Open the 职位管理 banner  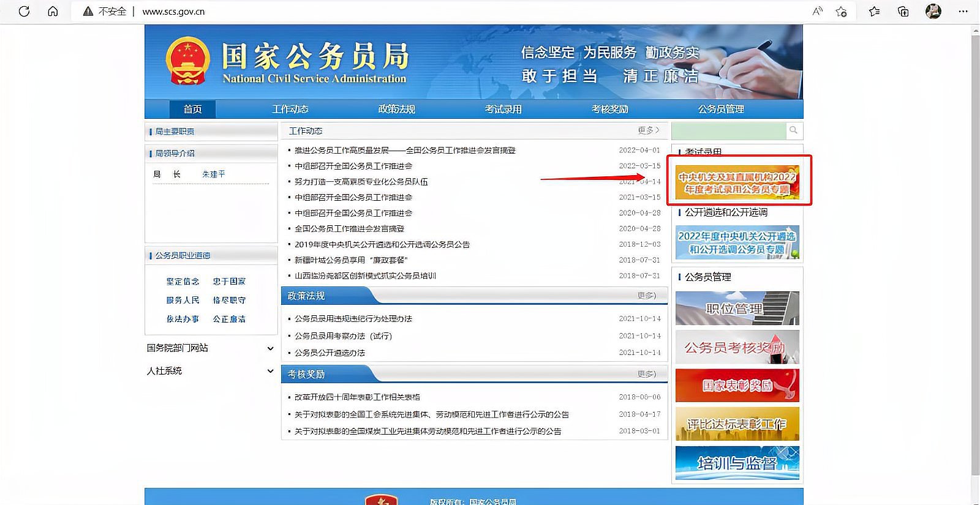tap(737, 308)
